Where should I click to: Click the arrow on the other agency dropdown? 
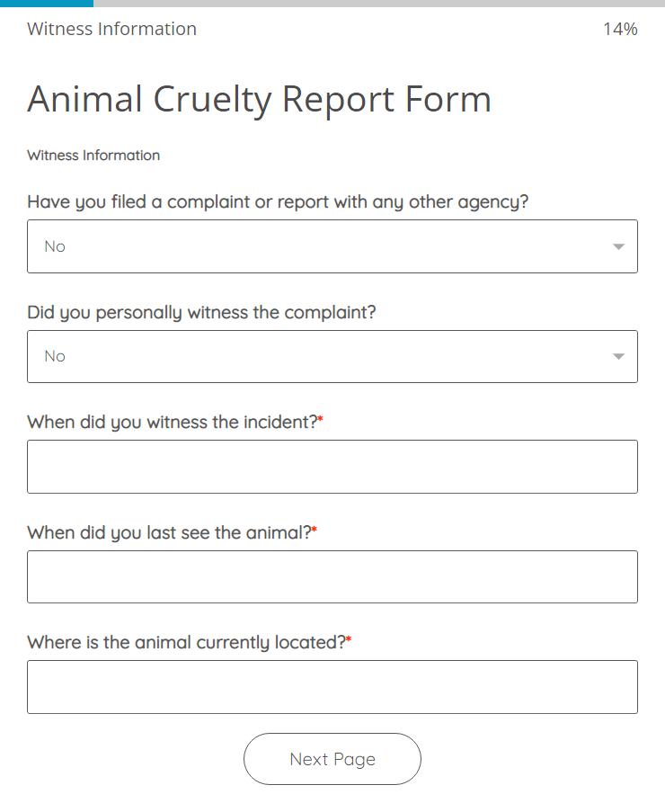point(618,246)
